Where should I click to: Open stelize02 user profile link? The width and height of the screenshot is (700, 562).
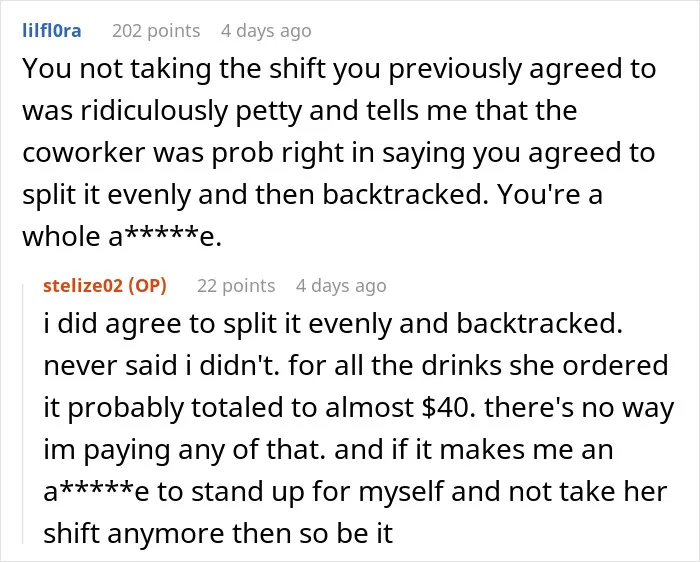pyautogui.click(x=83, y=286)
